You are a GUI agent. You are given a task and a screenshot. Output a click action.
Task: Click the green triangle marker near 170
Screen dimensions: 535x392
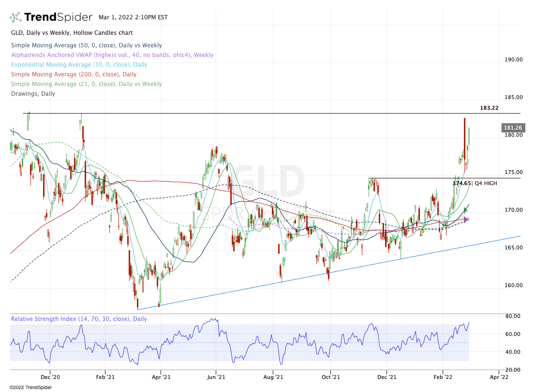(466, 210)
